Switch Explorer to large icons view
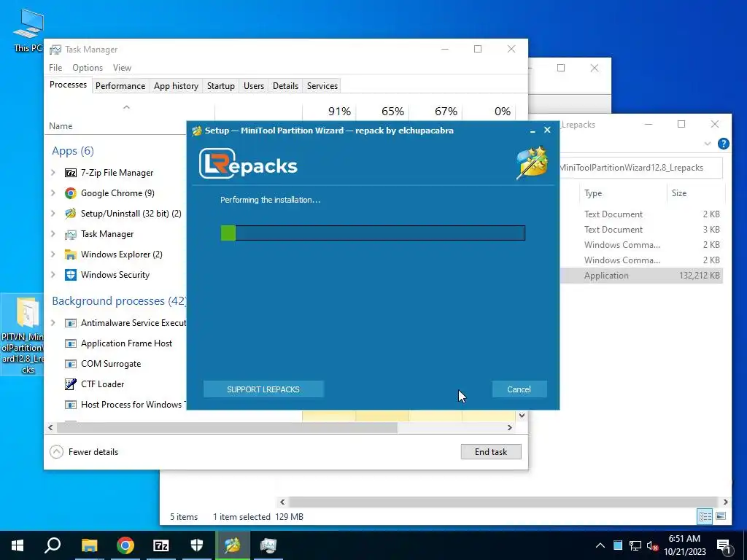 pos(721,516)
